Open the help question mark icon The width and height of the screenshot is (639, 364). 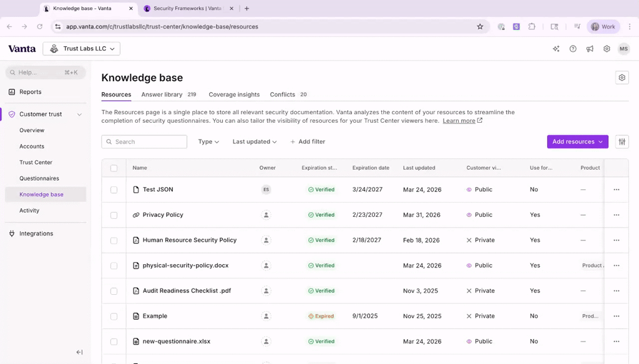point(573,49)
